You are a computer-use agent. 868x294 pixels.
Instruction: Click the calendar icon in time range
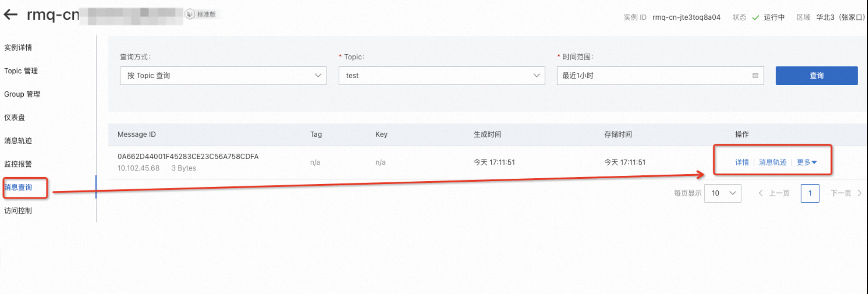pyautogui.click(x=755, y=76)
